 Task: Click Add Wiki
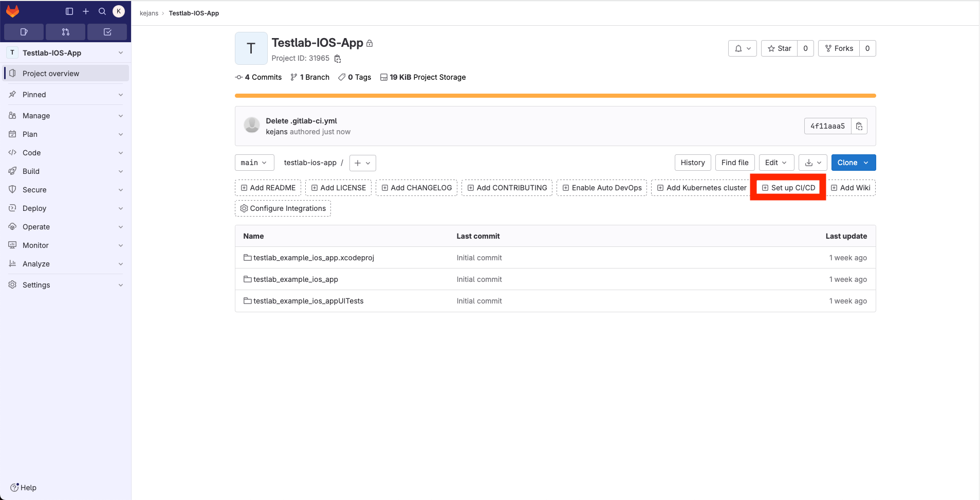click(x=850, y=188)
